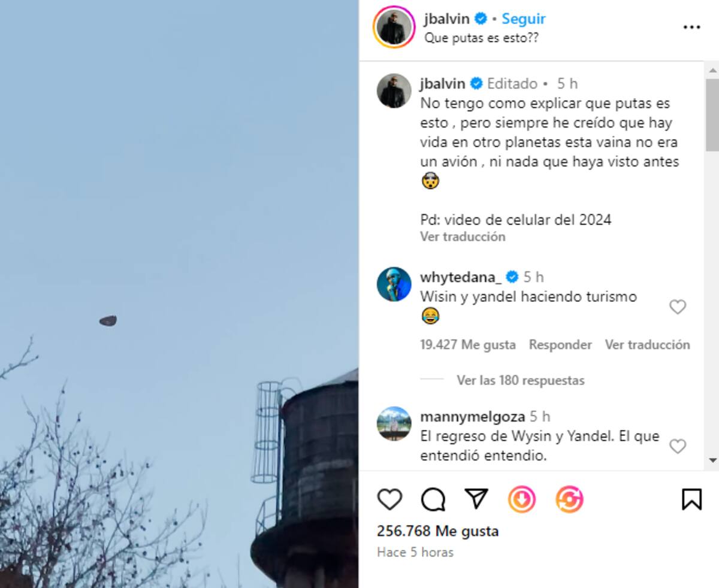Save post with bookmark icon
Screen dimensions: 719x588
(691, 499)
